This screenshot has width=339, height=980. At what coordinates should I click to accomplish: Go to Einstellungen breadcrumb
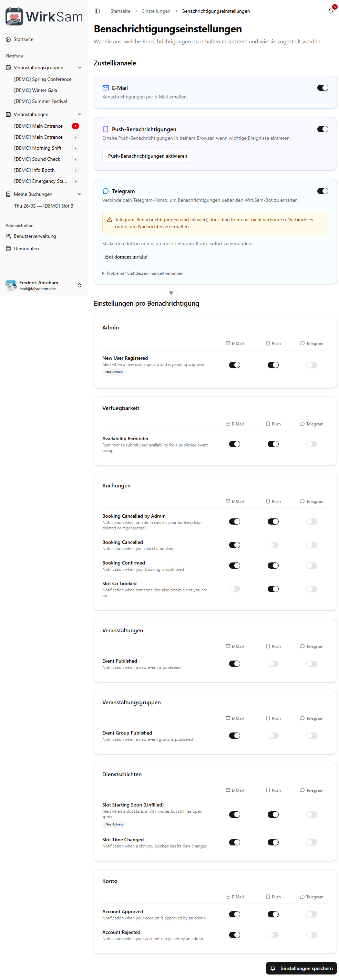tap(156, 11)
